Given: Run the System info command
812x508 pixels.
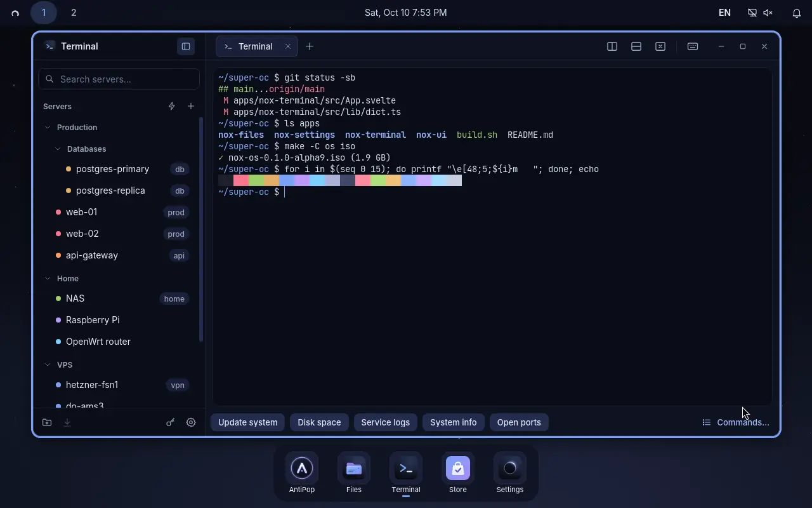Looking at the screenshot, I should [454, 422].
